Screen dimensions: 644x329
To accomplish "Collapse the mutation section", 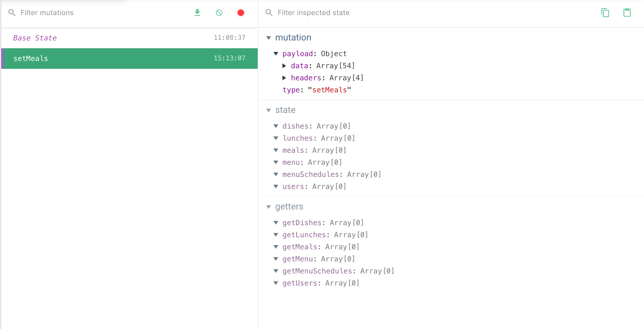I will point(269,38).
